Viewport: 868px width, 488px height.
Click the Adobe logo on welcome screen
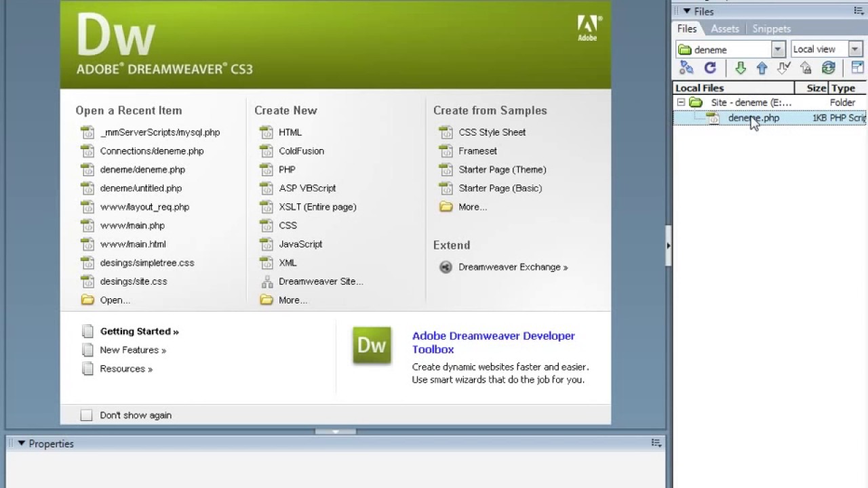pos(587,28)
